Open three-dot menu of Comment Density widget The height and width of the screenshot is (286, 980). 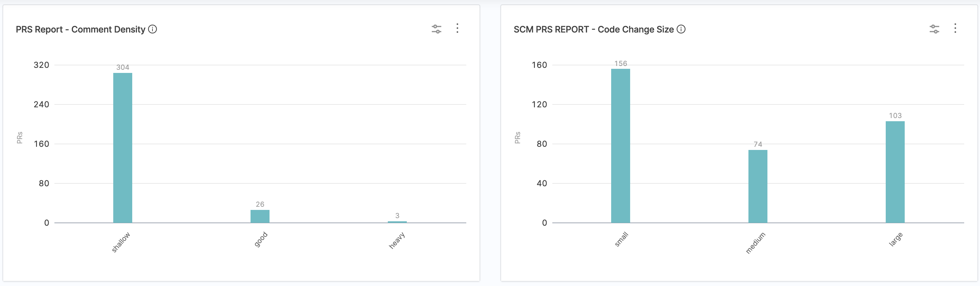[457, 28]
